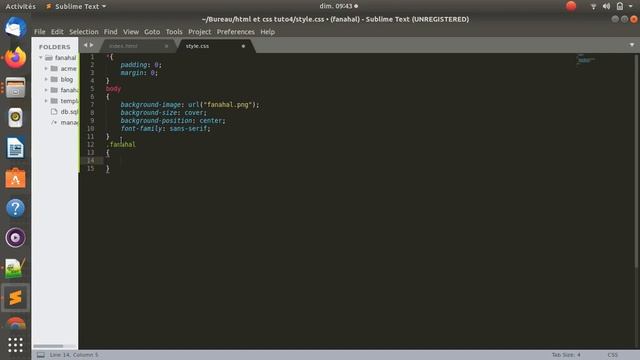Open tab list dropdown arrow at right
The width and height of the screenshot is (640, 360).
coord(632,45)
